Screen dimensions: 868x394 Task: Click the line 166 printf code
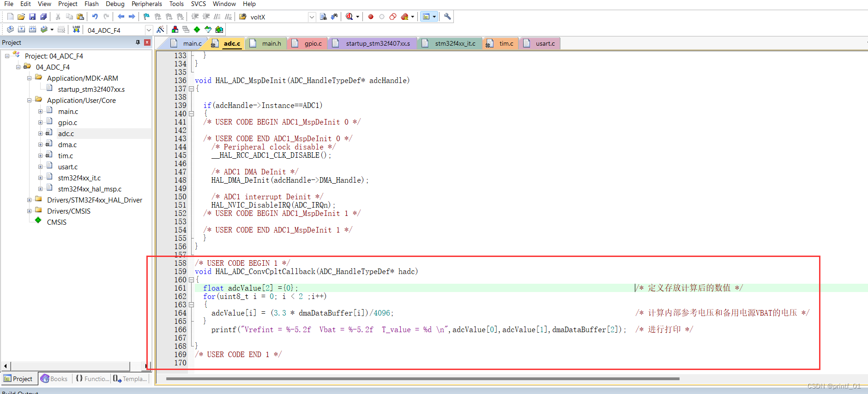pyautogui.click(x=419, y=330)
